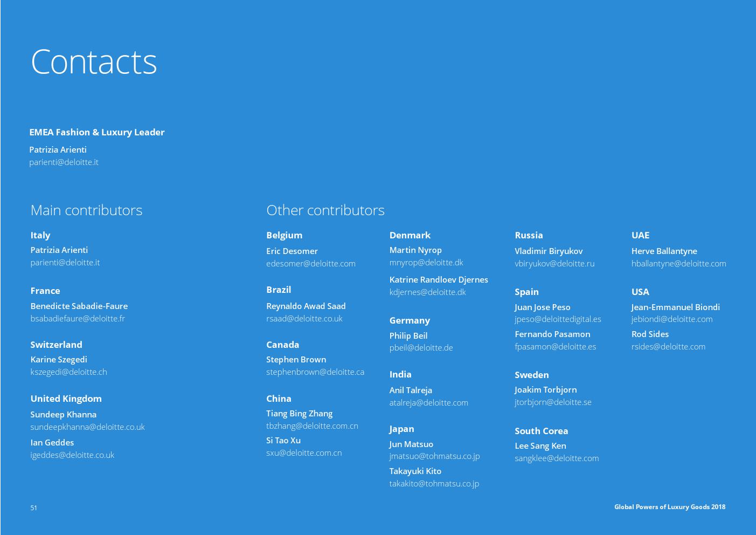Click Eric Desomer's email address

click(x=310, y=264)
